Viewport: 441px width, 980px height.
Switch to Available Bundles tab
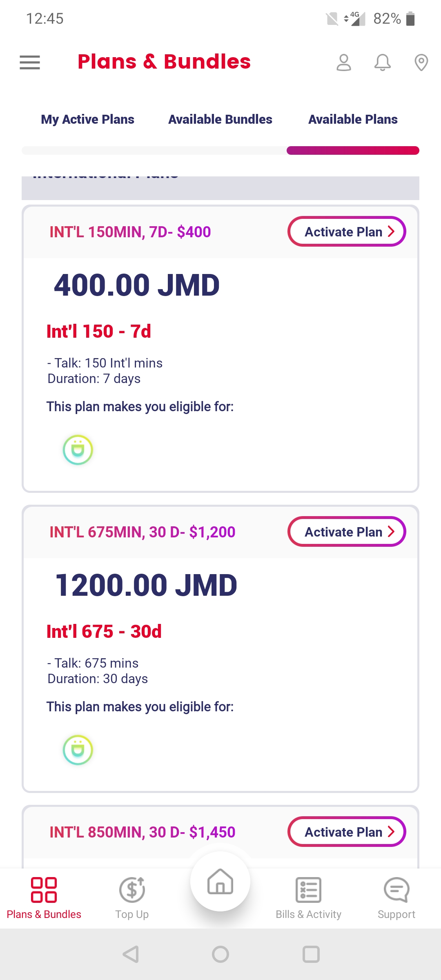pyautogui.click(x=220, y=119)
